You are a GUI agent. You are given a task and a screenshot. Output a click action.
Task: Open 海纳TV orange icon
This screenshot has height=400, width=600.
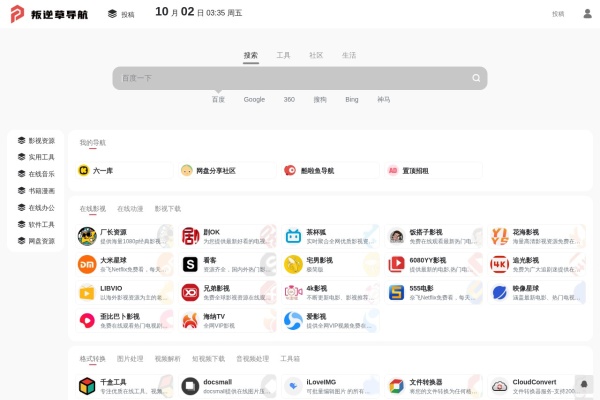tap(190, 321)
